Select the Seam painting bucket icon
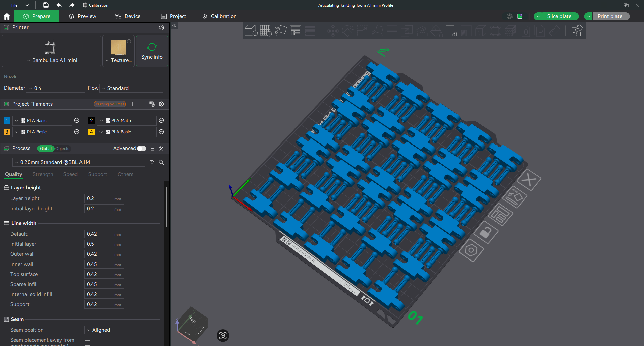The image size is (644, 346). coord(436,31)
